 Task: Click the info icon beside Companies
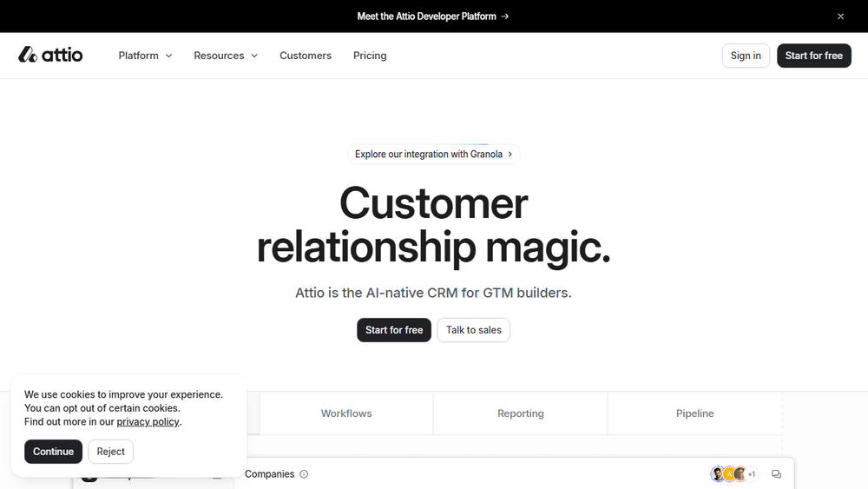point(304,474)
